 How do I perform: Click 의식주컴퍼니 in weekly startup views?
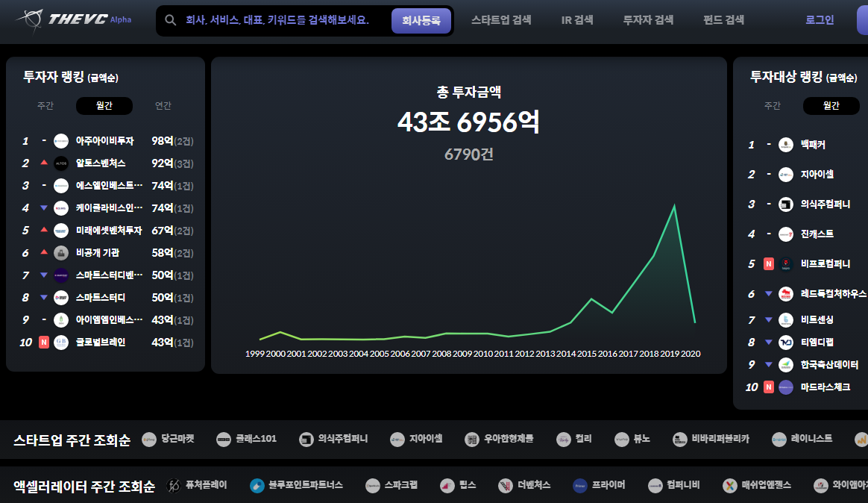333,439
